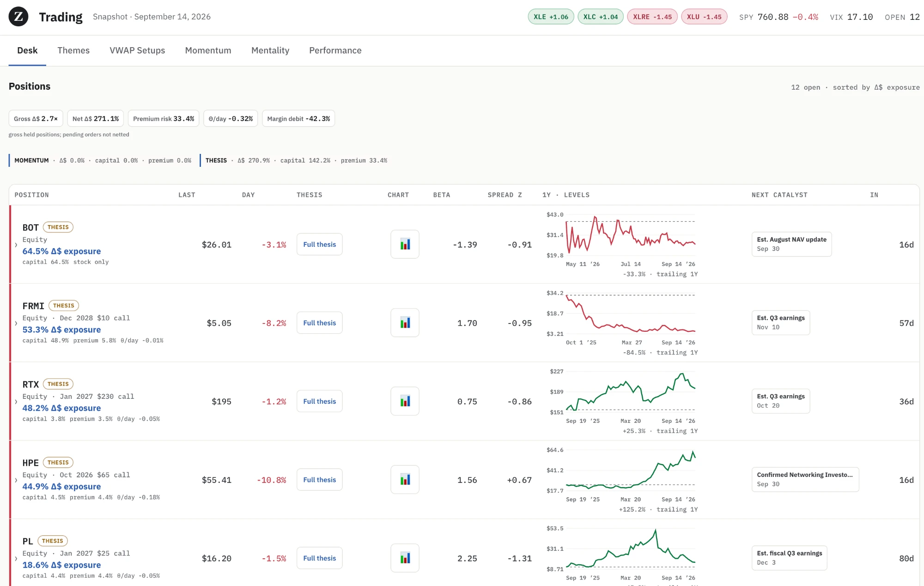Image resolution: width=924 pixels, height=586 pixels.
Task: Expand the RTX position row
Action: [16, 402]
